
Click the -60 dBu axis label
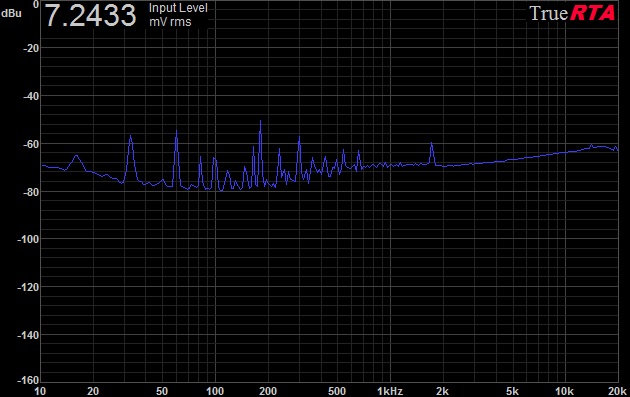[31, 144]
